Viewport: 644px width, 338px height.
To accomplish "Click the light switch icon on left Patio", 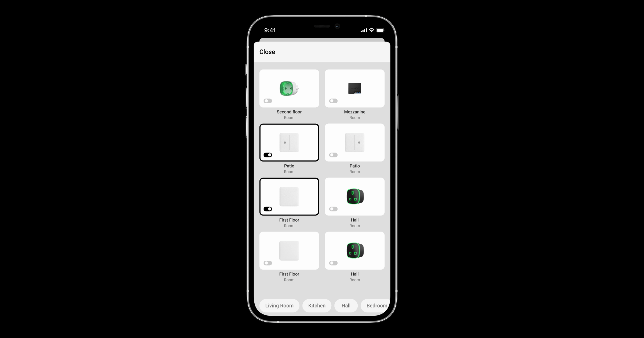I will coord(289,142).
